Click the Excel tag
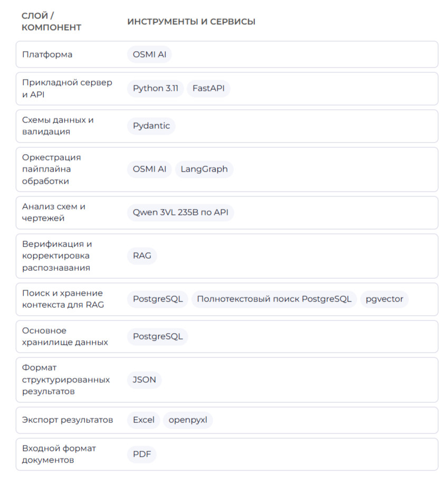Screen dimensions: 448x481 [144, 420]
